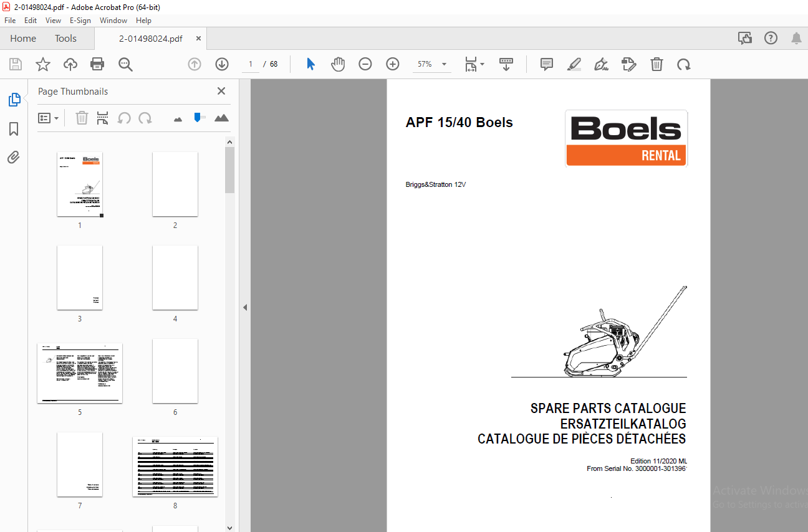Click the upload to cloud icon
808x532 pixels.
(x=70, y=64)
